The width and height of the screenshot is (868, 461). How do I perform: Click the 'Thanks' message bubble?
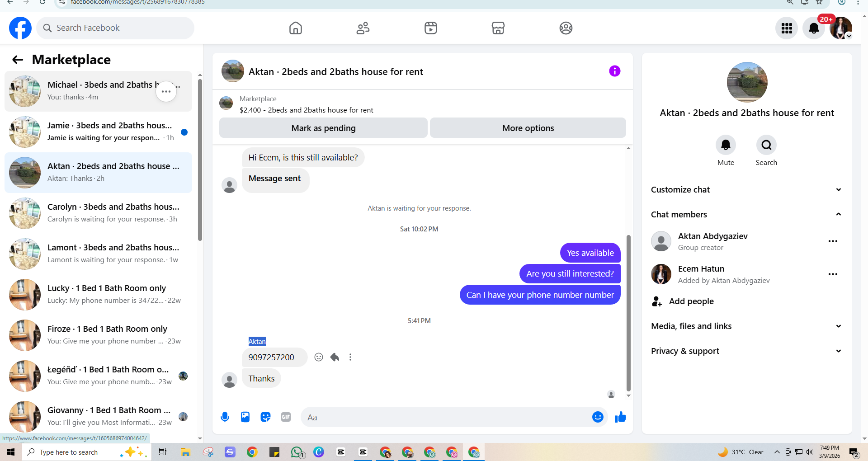pyautogui.click(x=261, y=378)
